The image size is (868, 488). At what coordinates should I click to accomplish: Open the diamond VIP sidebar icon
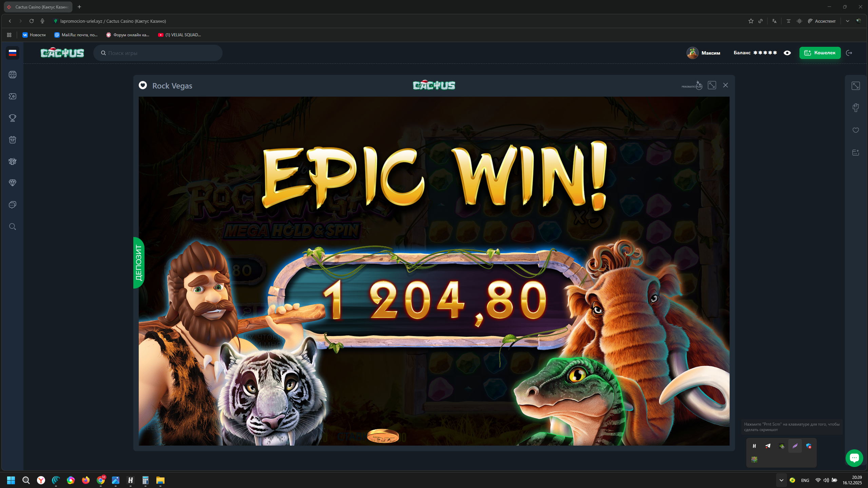coord(13,183)
